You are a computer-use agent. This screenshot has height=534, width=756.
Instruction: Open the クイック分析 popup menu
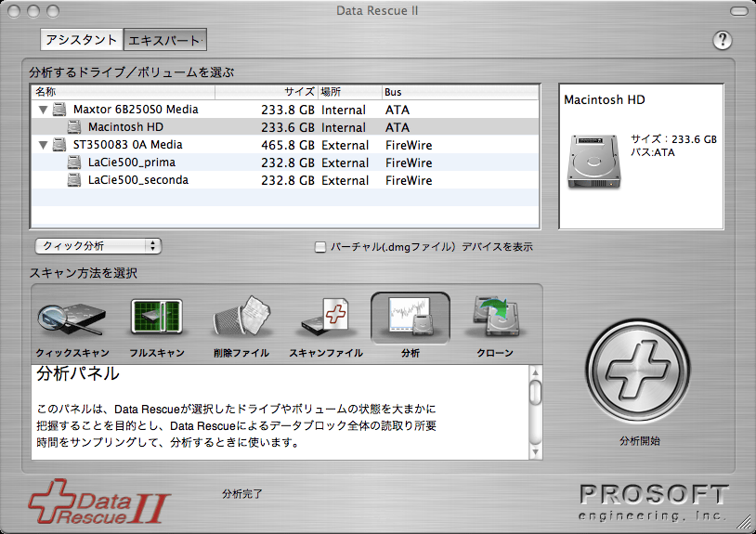tap(98, 246)
